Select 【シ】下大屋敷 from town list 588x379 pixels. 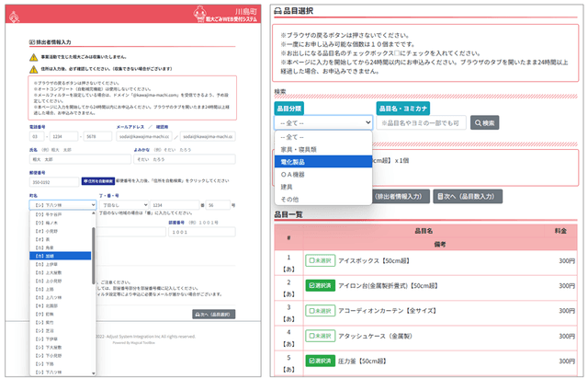tap(61, 347)
